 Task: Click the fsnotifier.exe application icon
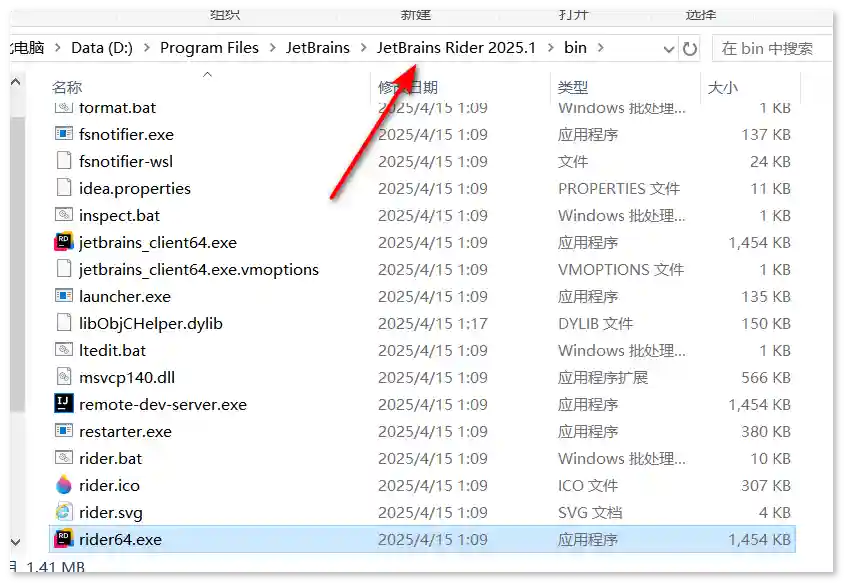pos(64,134)
